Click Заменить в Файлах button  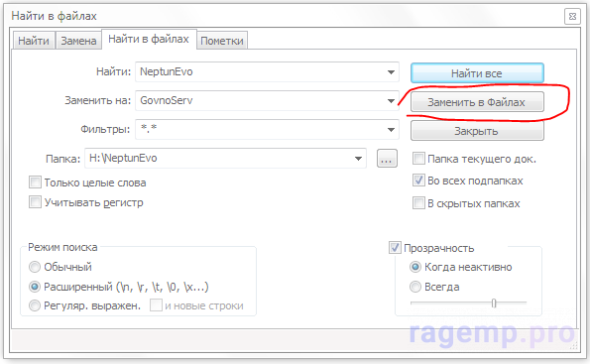point(477,102)
